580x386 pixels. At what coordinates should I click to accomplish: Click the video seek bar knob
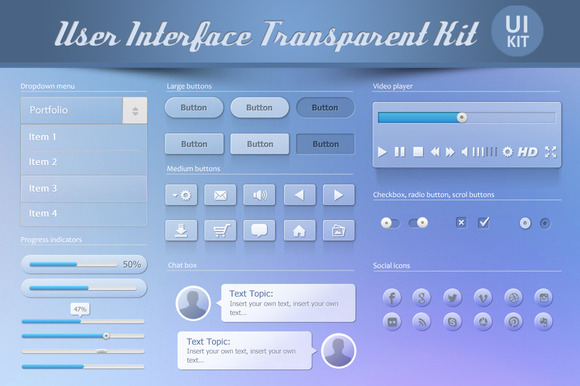461,118
